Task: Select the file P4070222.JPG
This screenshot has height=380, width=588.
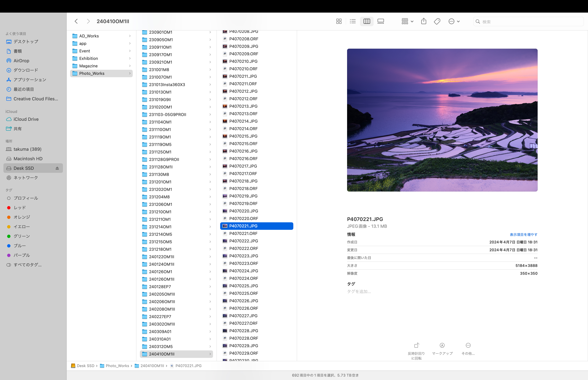Action: [243, 241]
